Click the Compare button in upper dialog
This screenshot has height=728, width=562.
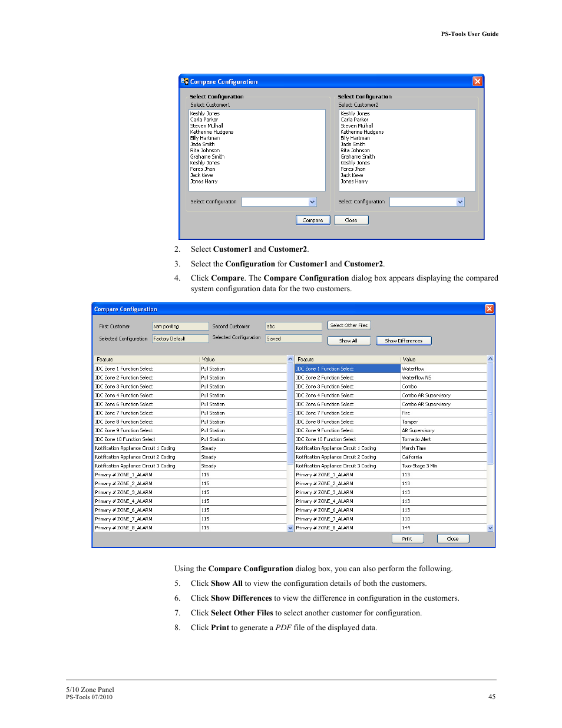[x=313, y=220]
